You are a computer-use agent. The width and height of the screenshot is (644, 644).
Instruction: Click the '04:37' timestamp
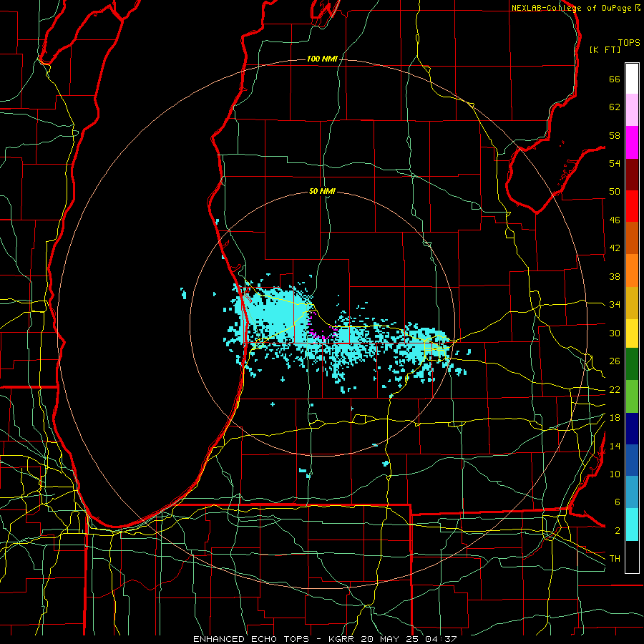click(442, 639)
